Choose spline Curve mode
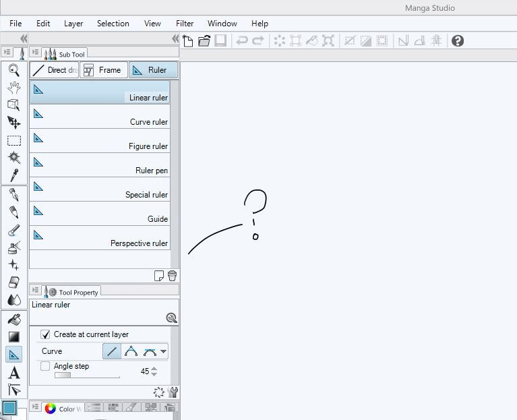 131,351
